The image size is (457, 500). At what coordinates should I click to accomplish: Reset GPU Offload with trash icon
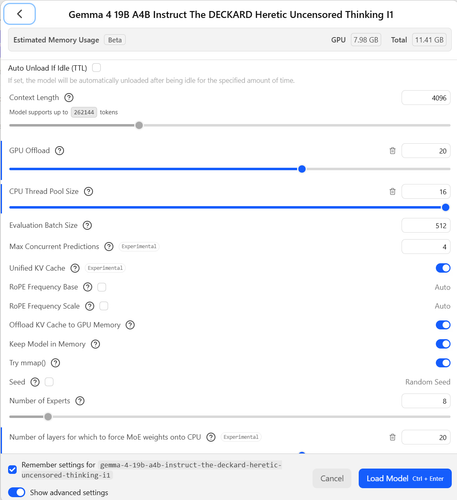(392, 151)
